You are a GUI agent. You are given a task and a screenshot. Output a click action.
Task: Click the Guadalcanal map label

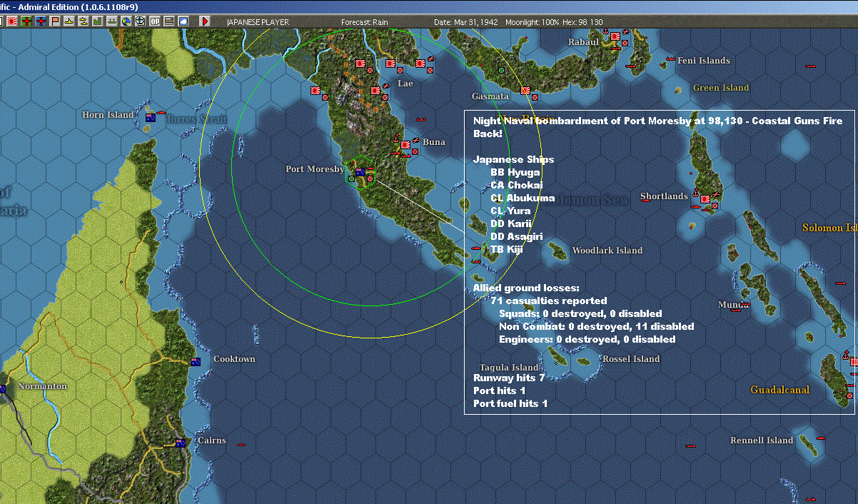pyautogui.click(x=779, y=390)
